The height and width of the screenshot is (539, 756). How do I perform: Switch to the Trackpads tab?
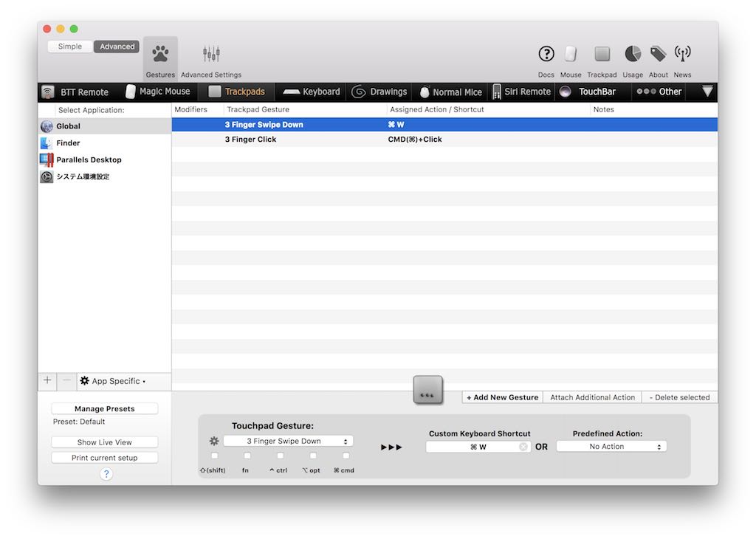pos(237,92)
